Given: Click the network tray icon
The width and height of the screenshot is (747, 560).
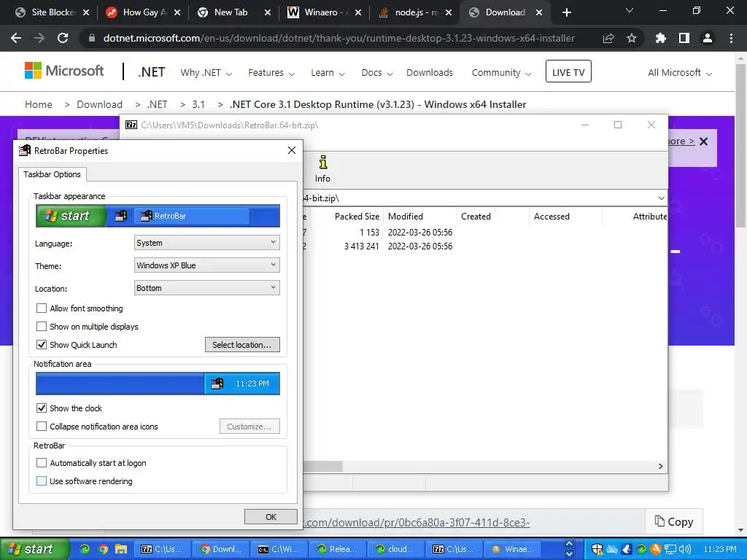Looking at the screenshot, I should pos(670,549).
